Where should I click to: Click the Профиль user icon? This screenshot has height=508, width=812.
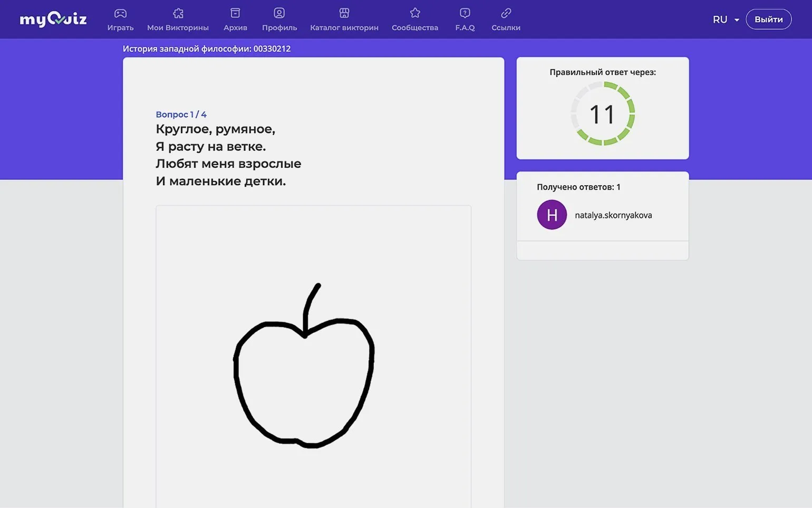[x=279, y=13]
